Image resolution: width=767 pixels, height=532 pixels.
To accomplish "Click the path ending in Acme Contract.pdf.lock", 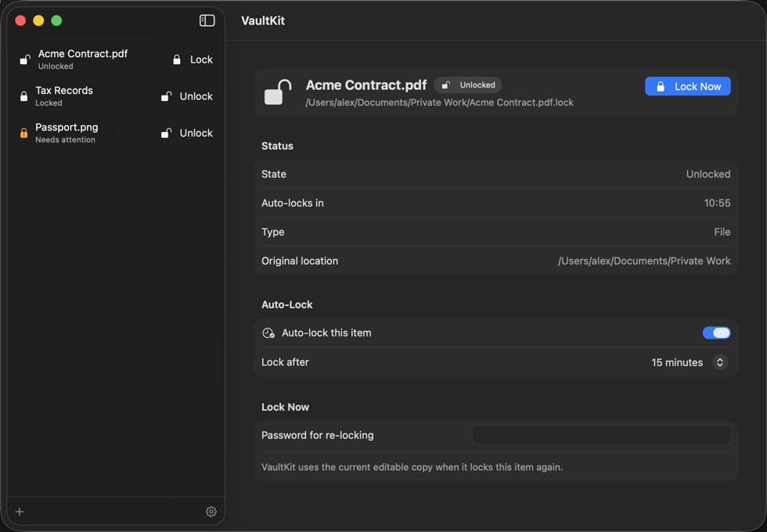I will [x=439, y=102].
